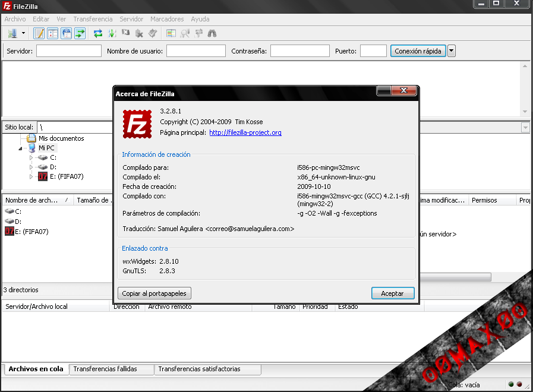Toggle the remote directory tree display
This screenshot has height=392, width=533.
tap(67, 33)
